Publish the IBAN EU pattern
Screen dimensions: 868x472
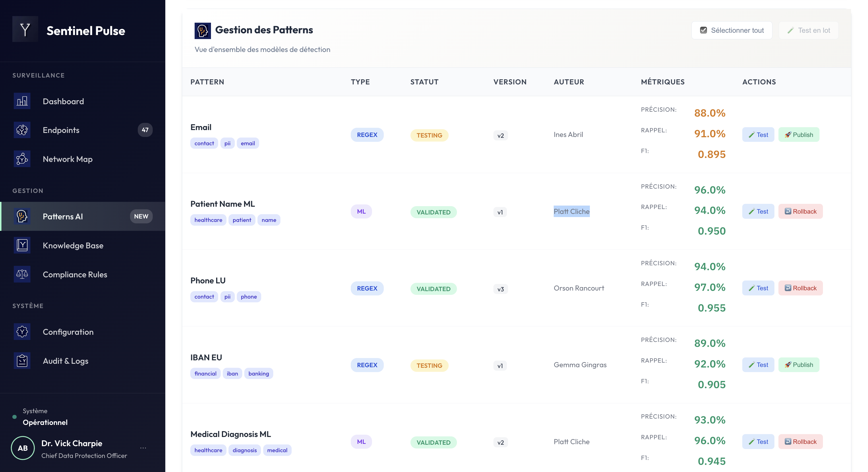799,365
